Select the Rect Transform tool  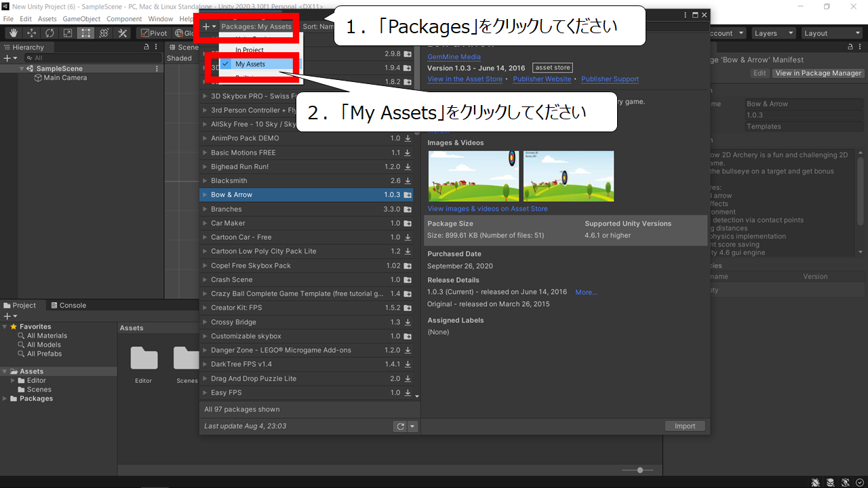[85, 33]
